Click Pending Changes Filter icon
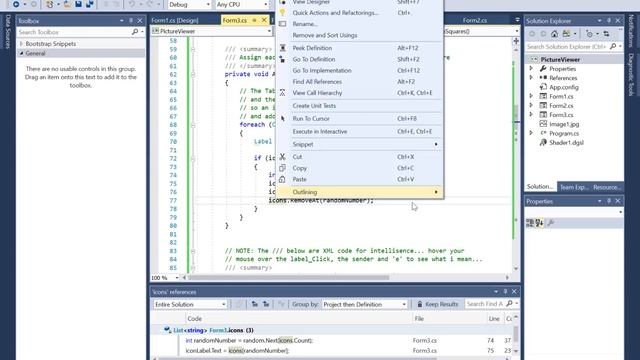Image resolution: width=640 pixels, height=360 pixels. [x=589, y=34]
